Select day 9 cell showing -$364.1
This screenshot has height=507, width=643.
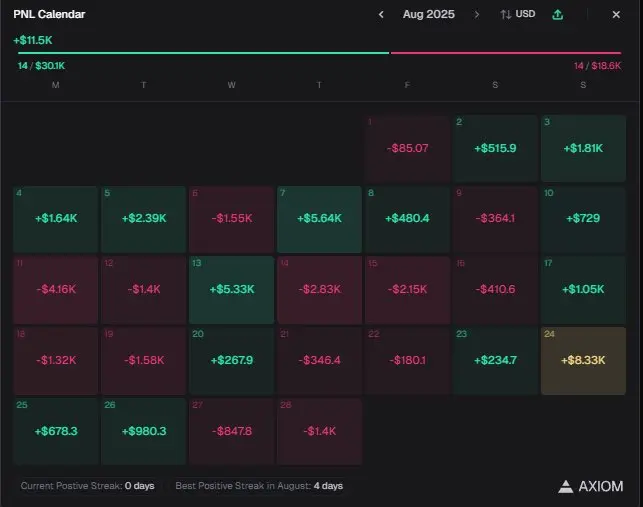click(495, 219)
